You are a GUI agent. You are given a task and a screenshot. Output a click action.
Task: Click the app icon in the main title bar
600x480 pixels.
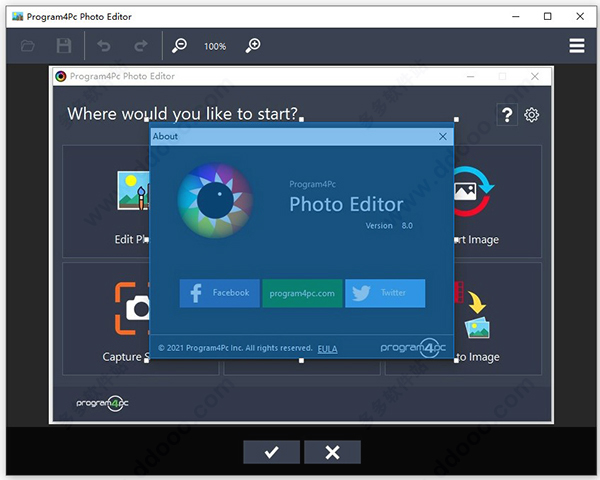pos(18,16)
